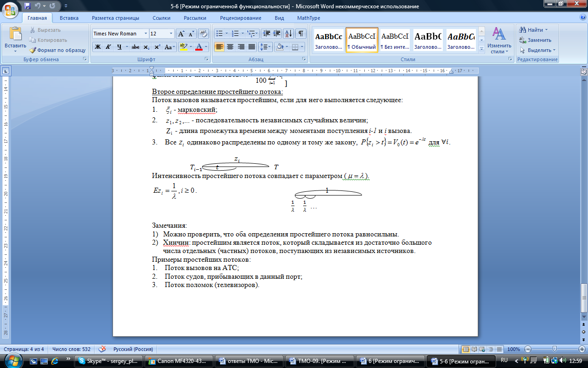Apply paragraph shading with paint bucket
The width and height of the screenshot is (588, 368).
tap(279, 47)
